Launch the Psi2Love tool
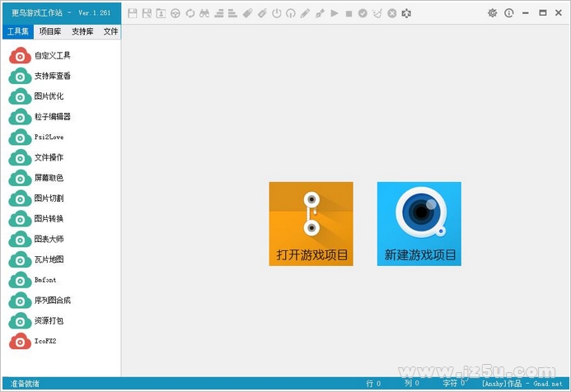This screenshot has width=571, height=392. [36, 138]
